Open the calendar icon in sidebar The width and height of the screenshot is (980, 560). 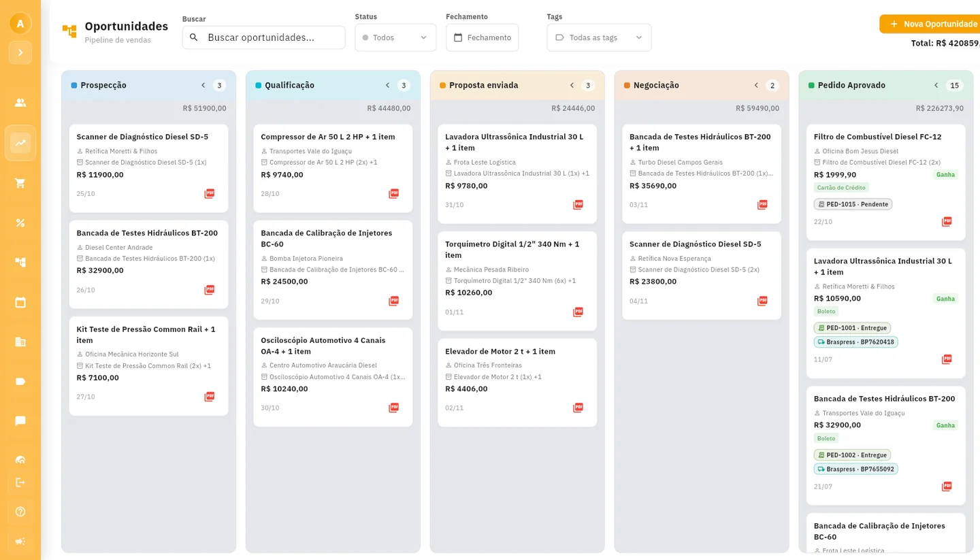pos(20,302)
